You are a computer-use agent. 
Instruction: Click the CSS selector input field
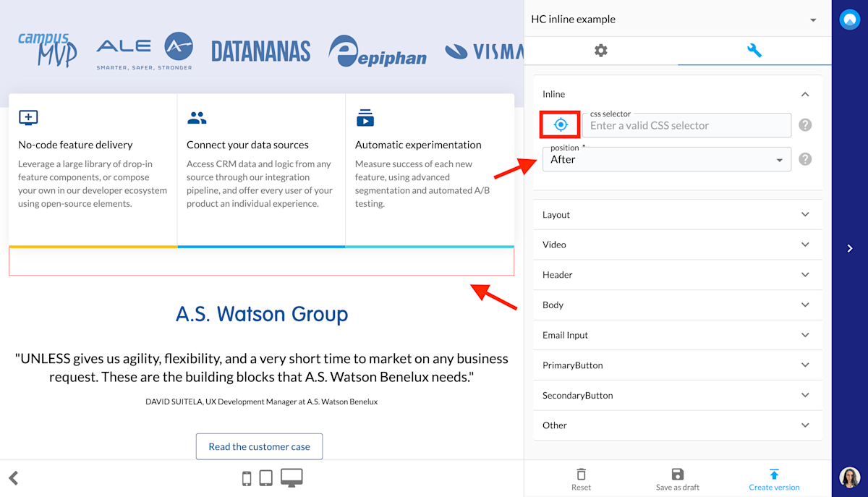pyautogui.click(x=686, y=125)
